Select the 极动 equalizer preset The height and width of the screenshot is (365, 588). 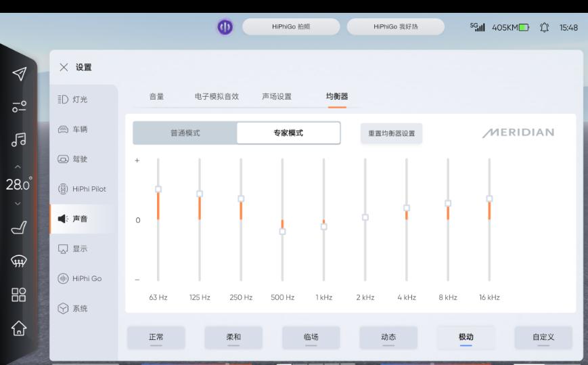pyautogui.click(x=466, y=338)
